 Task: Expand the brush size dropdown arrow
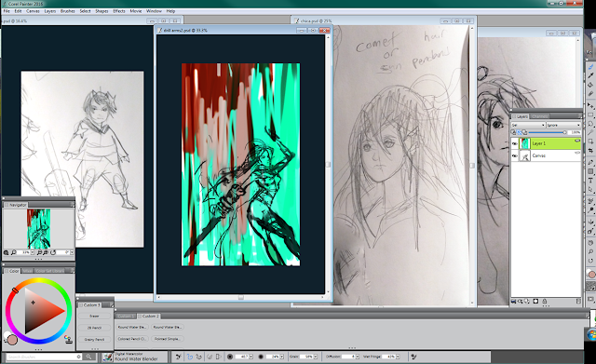(251, 357)
